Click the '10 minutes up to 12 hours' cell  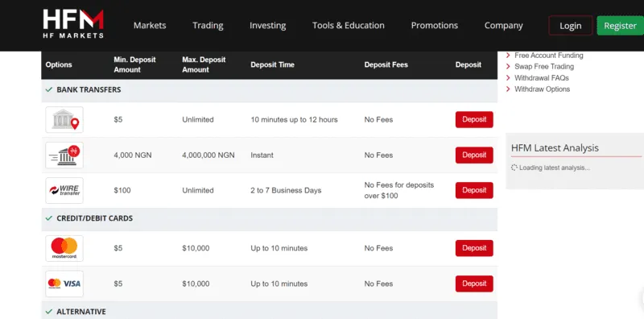tap(294, 119)
